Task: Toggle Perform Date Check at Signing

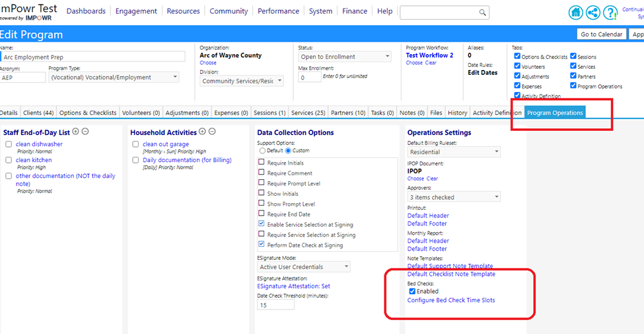Action: click(261, 245)
